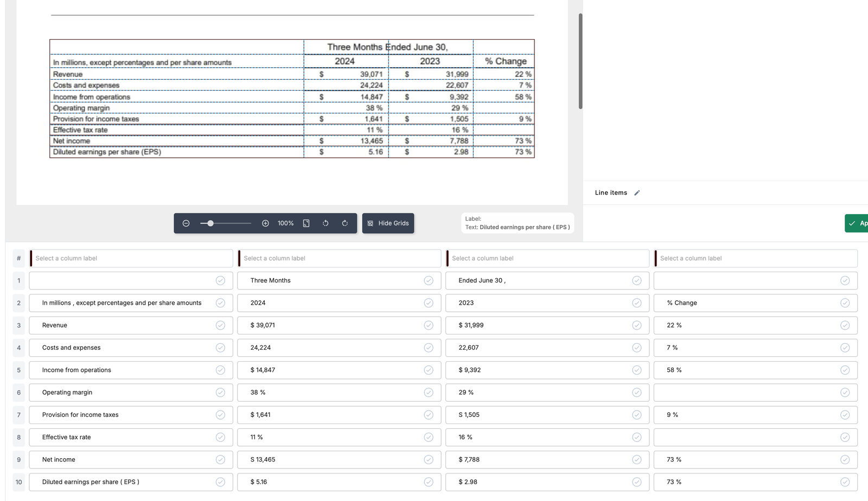Click the Hide Grids button
This screenshot has width=868, height=501.
click(x=388, y=223)
